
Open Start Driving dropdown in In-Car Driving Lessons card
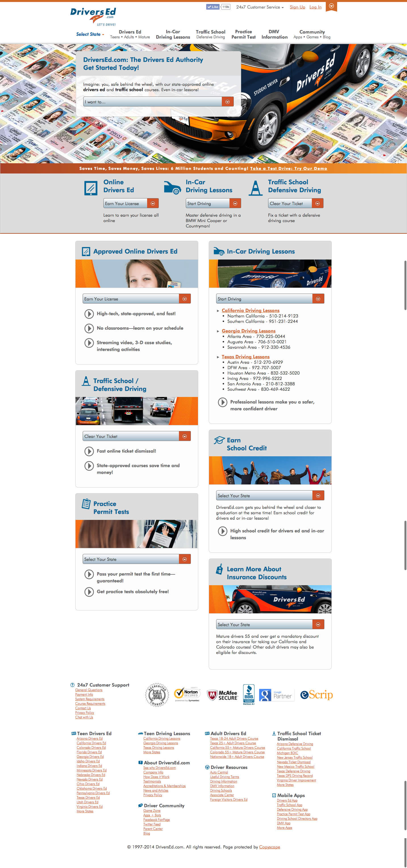[x=270, y=299]
